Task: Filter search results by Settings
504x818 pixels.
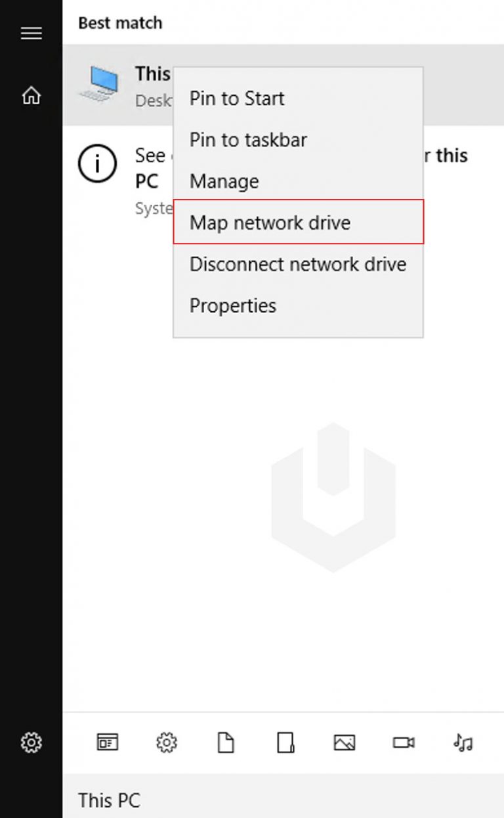Action: pyautogui.click(x=167, y=743)
